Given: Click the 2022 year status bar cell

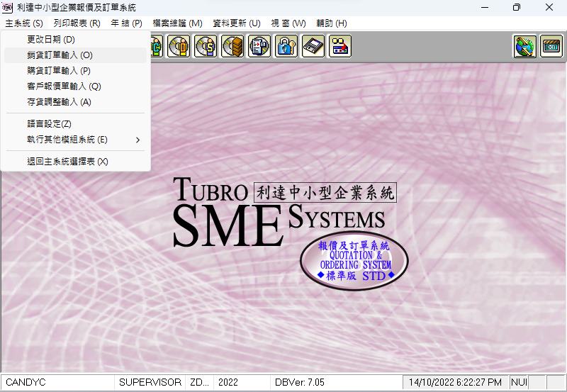Looking at the screenshot, I should point(242,382).
